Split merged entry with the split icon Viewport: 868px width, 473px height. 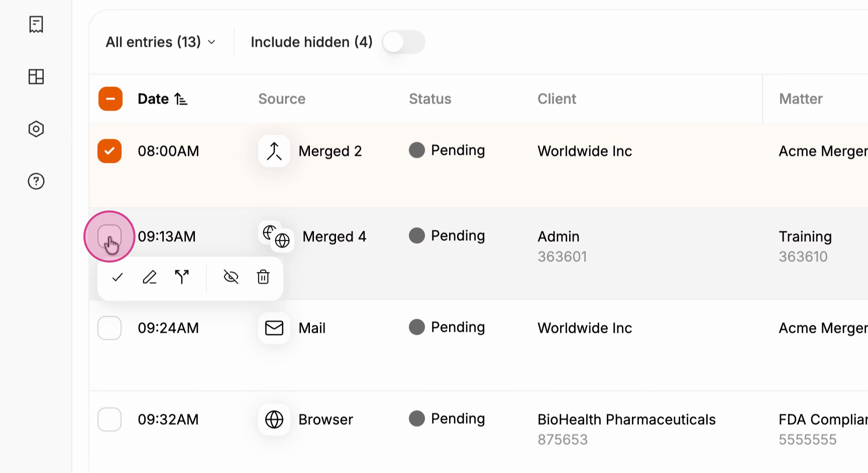[x=182, y=277]
